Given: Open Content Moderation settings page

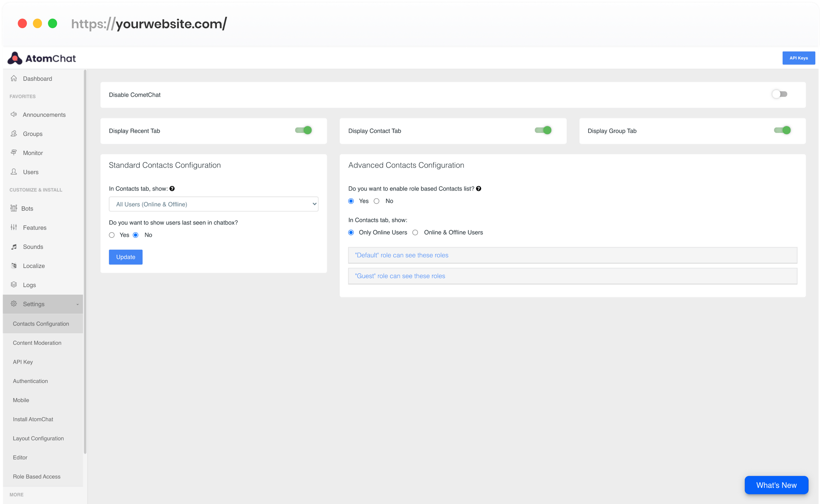Looking at the screenshot, I should pos(37,343).
